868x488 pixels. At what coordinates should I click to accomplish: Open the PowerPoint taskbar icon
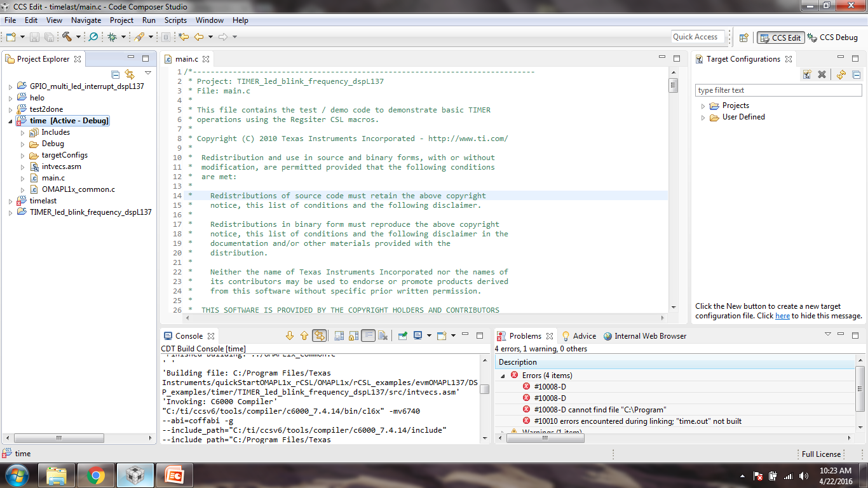(x=174, y=475)
